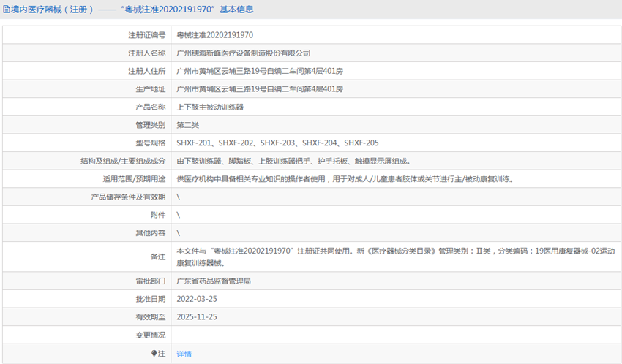The width and height of the screenshot is (622, 364).
Task: Click the document icon beside 境内医疗器械 title
Action: click(x=7, y=10)
